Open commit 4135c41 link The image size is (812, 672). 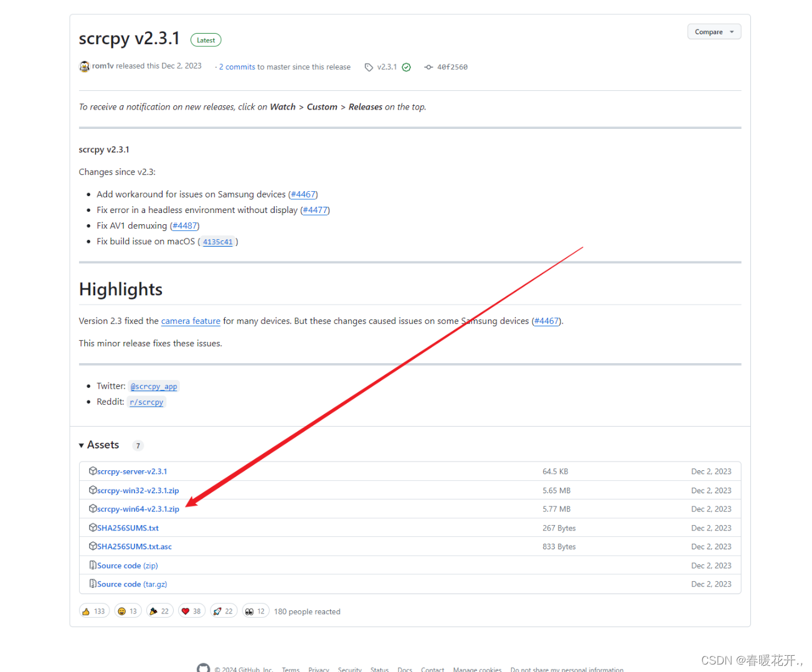tap(218, 242)
